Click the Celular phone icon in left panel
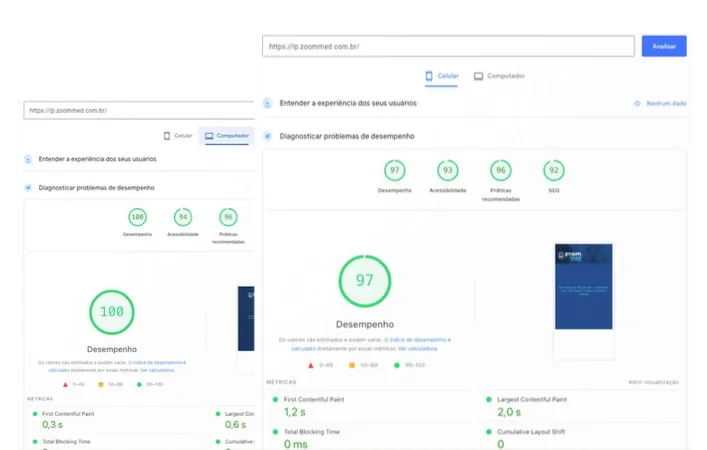The width and height of the screenshot is (707, 450). (167, 136)
